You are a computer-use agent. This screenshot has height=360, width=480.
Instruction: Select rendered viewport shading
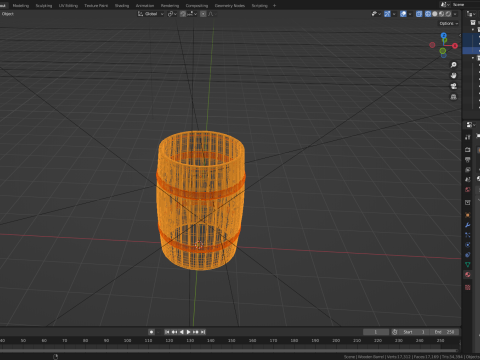(448, 14)
